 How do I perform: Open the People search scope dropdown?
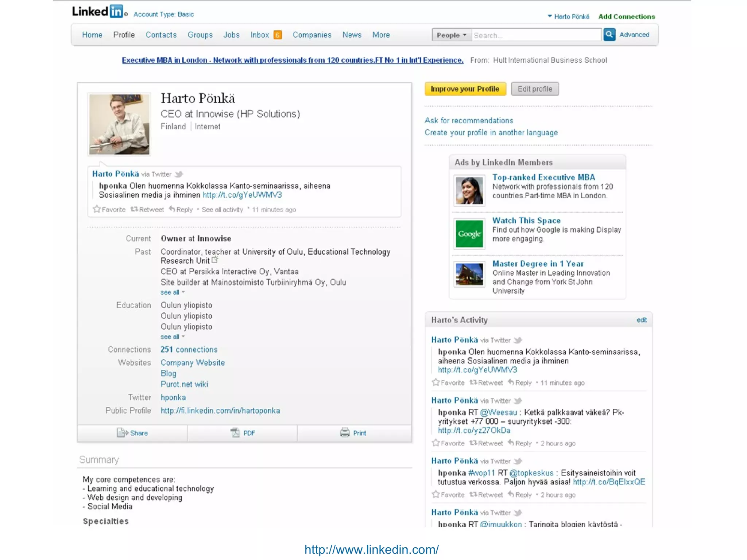452,35
